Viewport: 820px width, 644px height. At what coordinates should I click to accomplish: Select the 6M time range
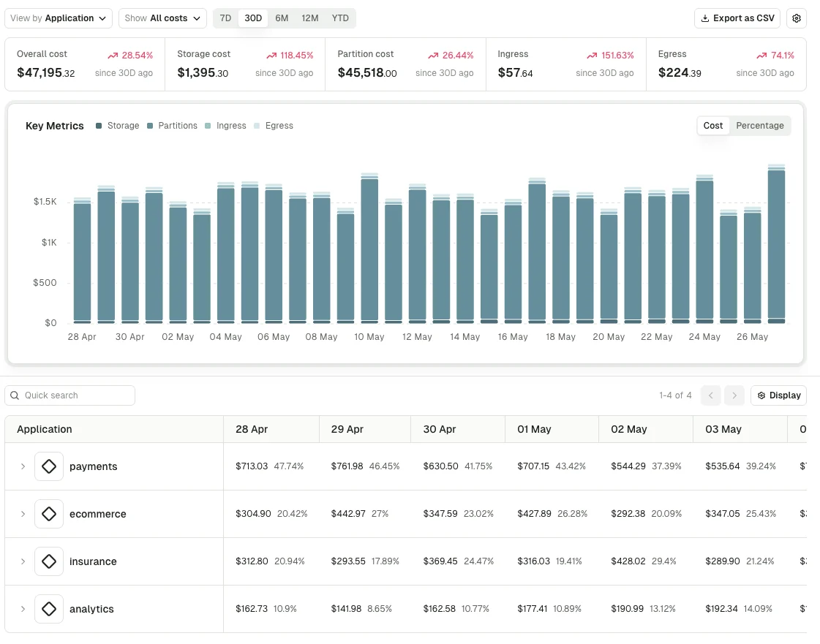282,18
